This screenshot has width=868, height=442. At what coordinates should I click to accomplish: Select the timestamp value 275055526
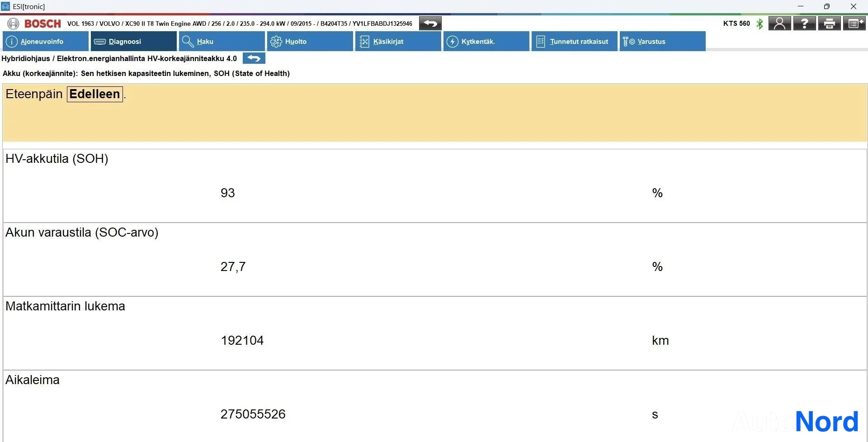(x=253, y=414)
